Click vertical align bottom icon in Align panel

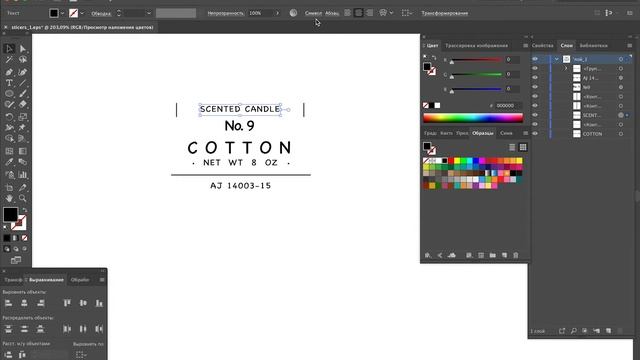coord(99,303)
